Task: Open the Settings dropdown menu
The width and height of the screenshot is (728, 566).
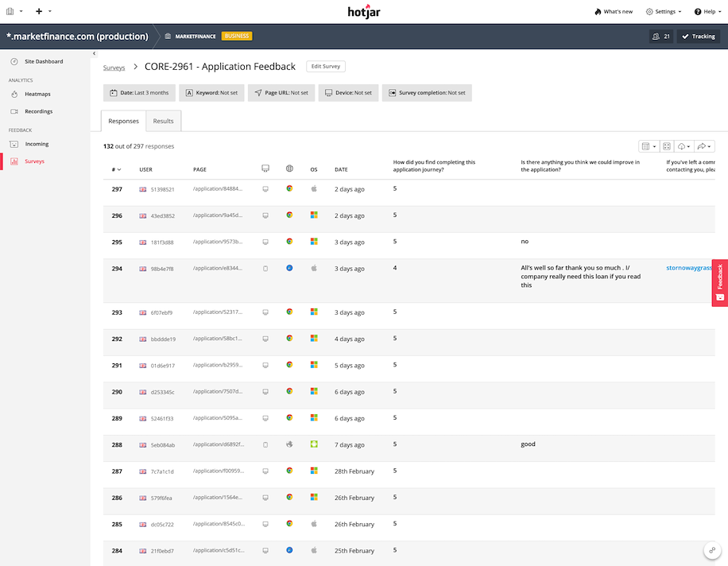Action: pyautogui.click(x=664, y=12)
